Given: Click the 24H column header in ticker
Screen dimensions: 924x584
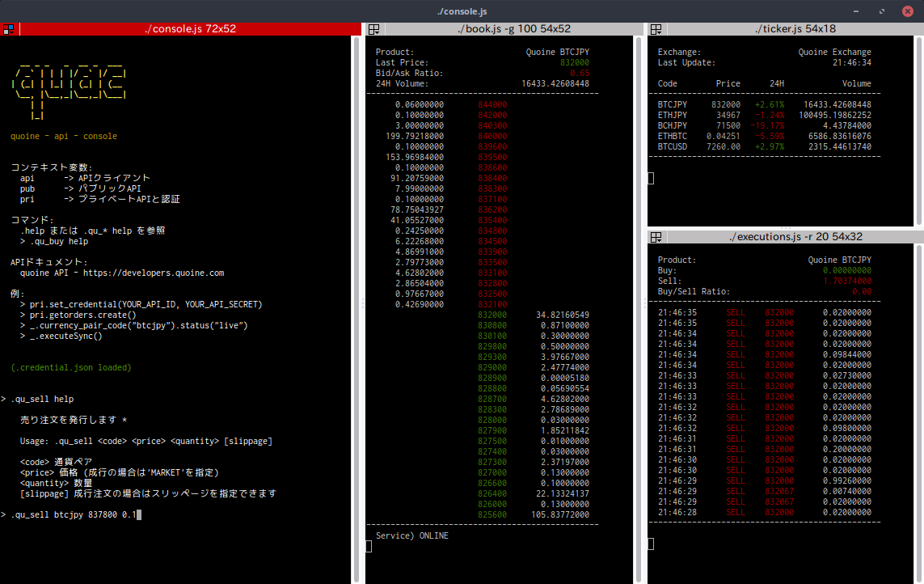Looking at the screenshot, I should click(777, 84).
